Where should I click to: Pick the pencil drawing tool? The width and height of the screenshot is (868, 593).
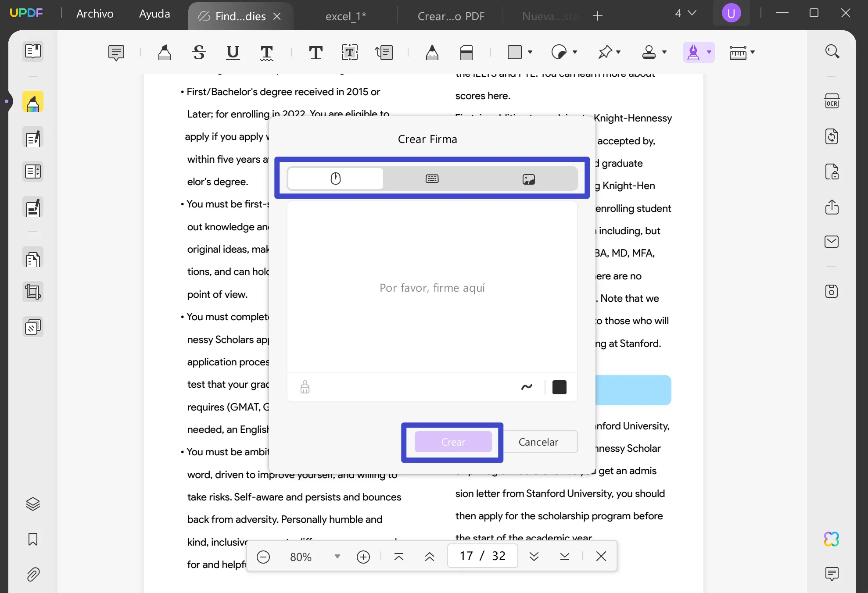(432, 53)
